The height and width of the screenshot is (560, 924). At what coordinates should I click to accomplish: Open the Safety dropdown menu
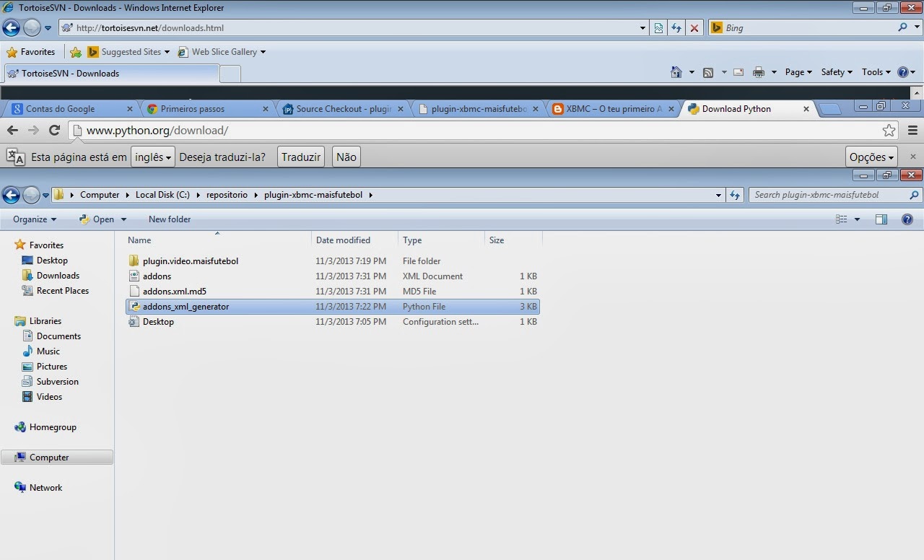coord(834,72)
